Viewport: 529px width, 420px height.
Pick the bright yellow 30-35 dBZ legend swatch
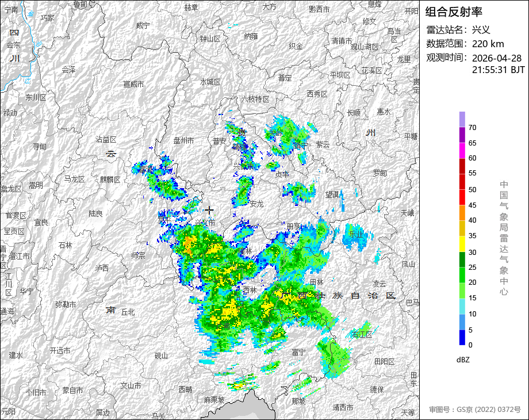pyautogui.click(x=462, y=244)
